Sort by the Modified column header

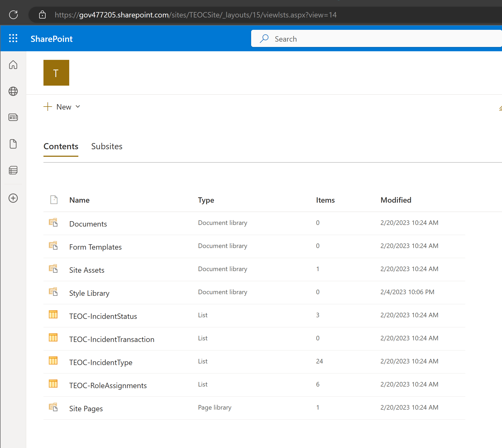pyautogui.click(x=395, y=200)
